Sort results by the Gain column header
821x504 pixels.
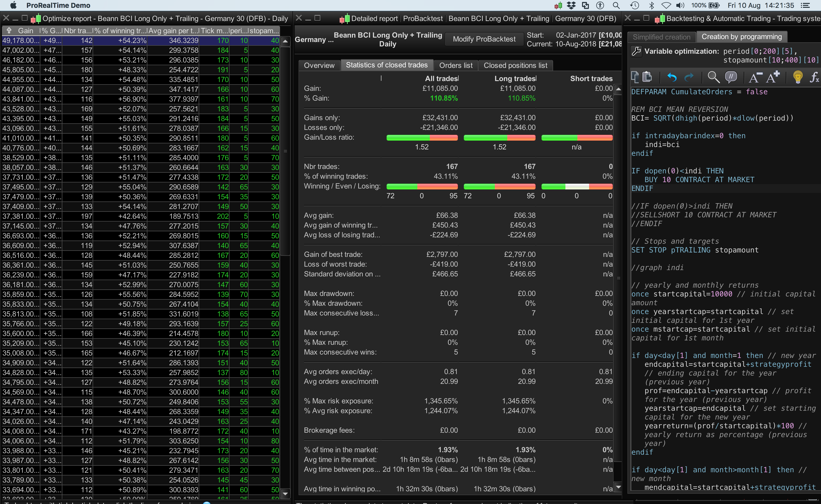25,31
